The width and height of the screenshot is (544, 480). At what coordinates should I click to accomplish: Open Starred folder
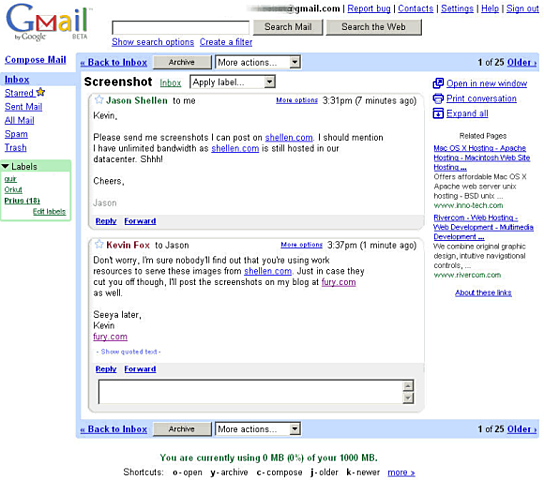(x=19, y=93)
